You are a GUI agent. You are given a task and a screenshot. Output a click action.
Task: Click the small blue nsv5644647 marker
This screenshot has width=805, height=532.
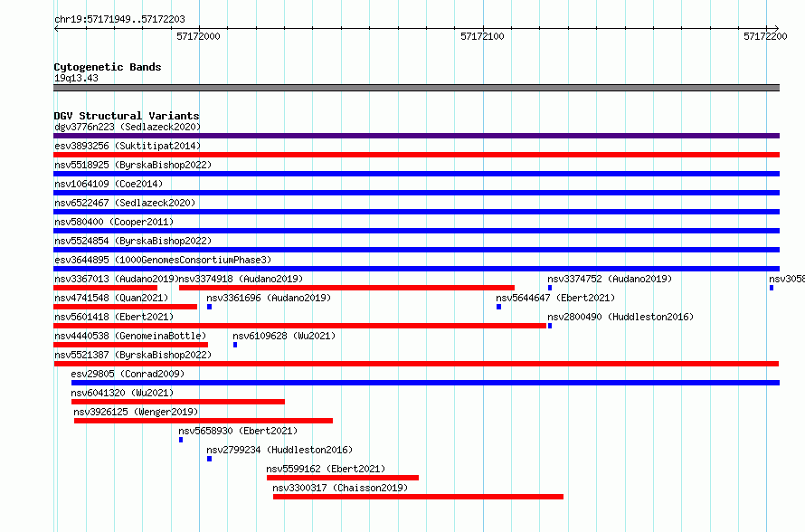click(x=498, y=307)
